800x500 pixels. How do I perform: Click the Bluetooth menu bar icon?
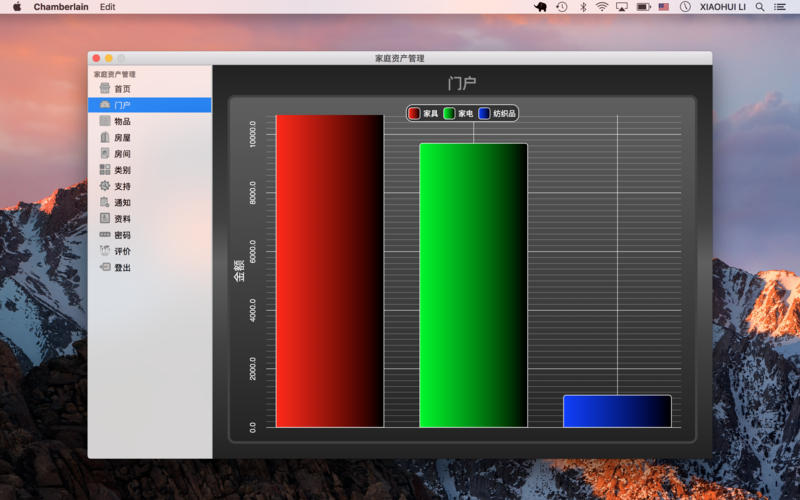583,7
